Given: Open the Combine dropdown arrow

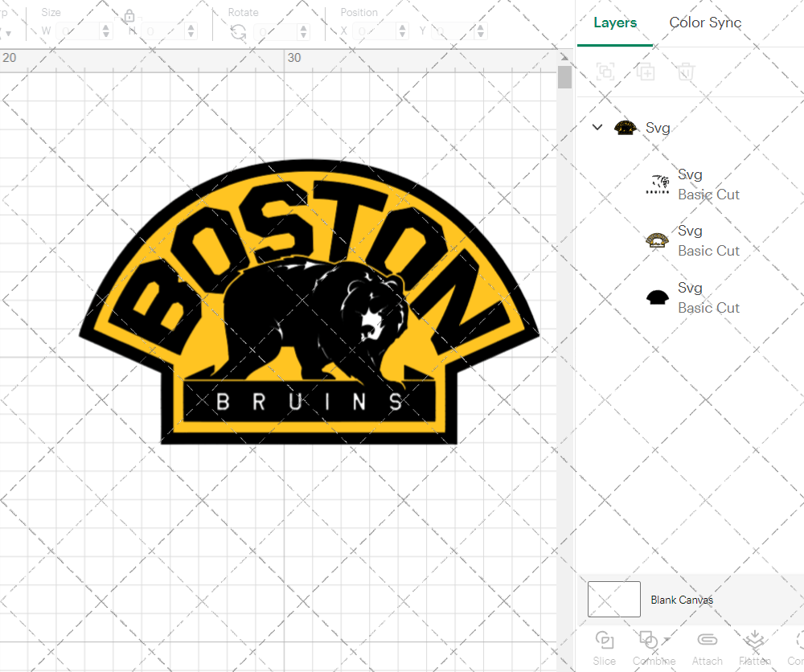Looking at the screenshot, I should click(667, 641).
